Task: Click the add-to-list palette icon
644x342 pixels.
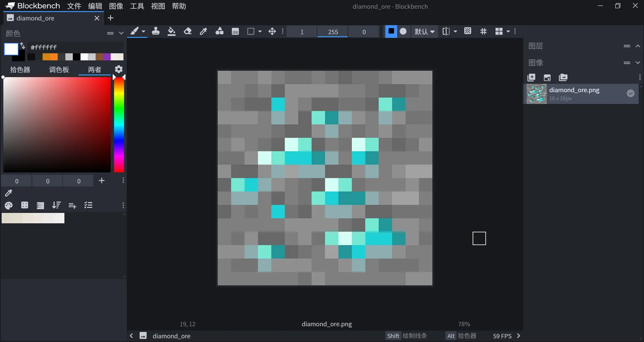Action: pos(72,206)
